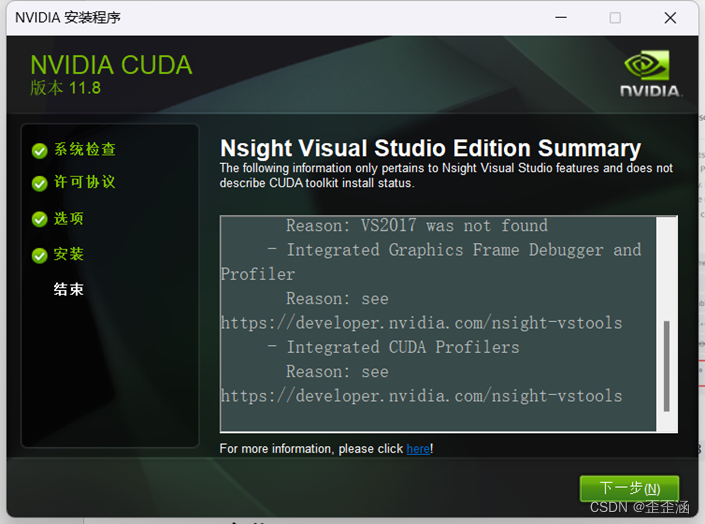The image size is (705, 524).
Task: Click the 下一步(N) next button
Action: (x=629, y=488)
